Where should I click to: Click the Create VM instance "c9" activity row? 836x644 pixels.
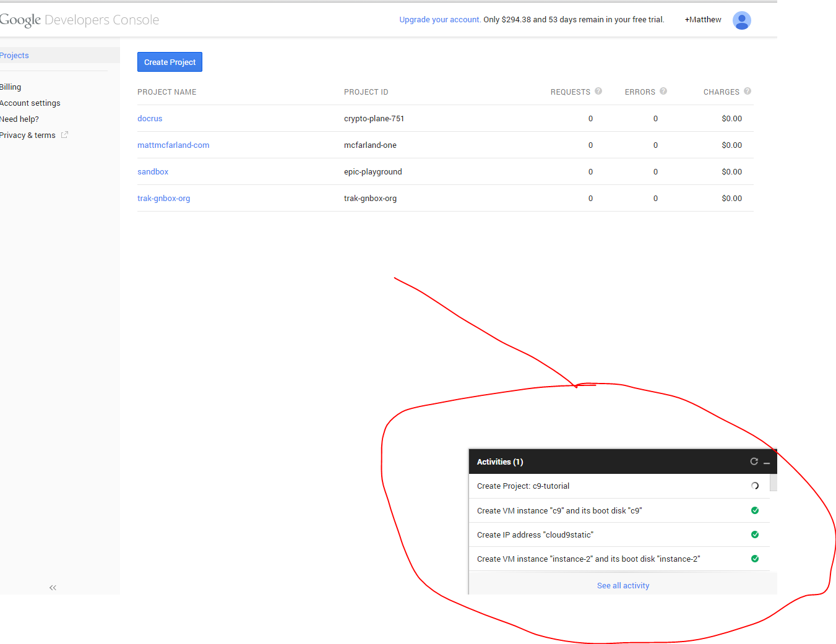click(x=619, y=510)
